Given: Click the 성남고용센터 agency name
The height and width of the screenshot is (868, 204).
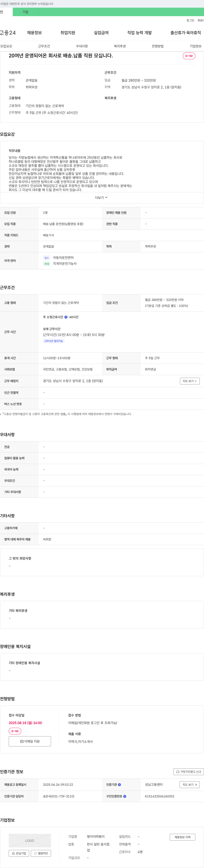Looking at the screenshot, I should point(154,785).
